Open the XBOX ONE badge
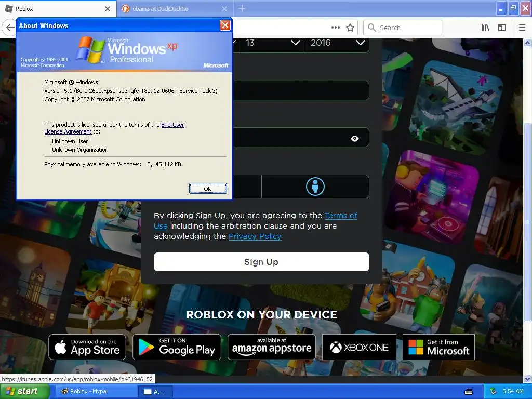Viewport: 532px width, 399px height. tap(359, 347)
